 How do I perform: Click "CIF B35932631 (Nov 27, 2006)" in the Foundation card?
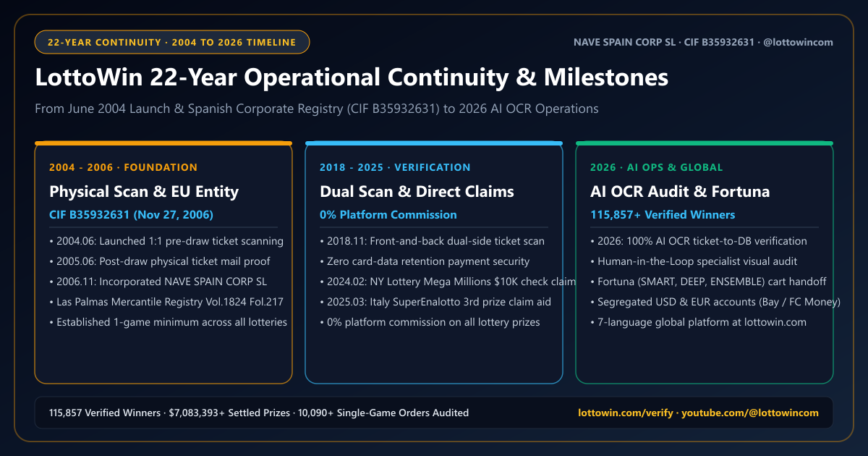click(x=131, y=215)
